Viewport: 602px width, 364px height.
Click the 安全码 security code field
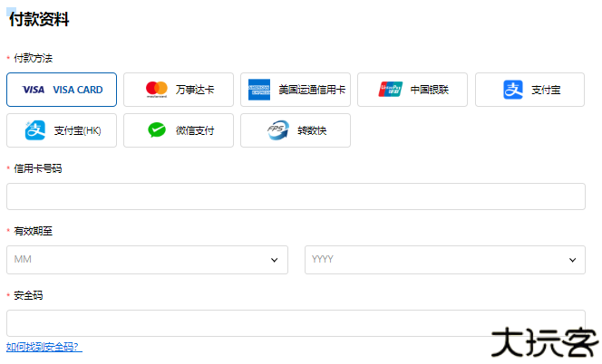point(296,323)
